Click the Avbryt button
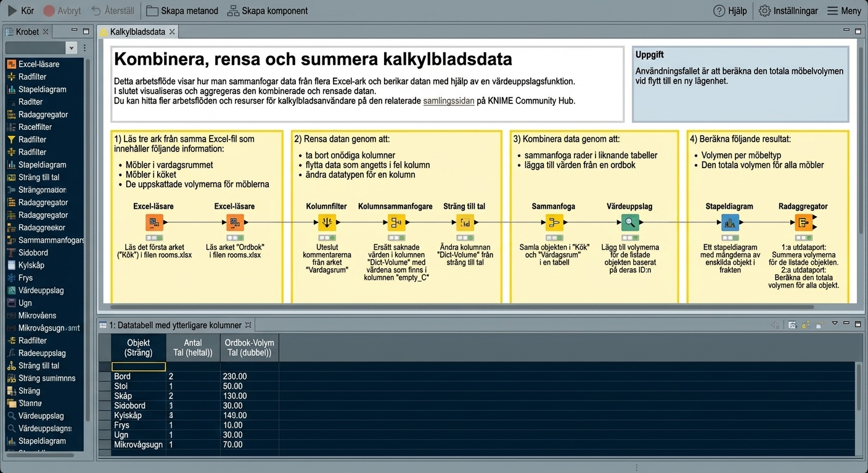 click(62, 10)
